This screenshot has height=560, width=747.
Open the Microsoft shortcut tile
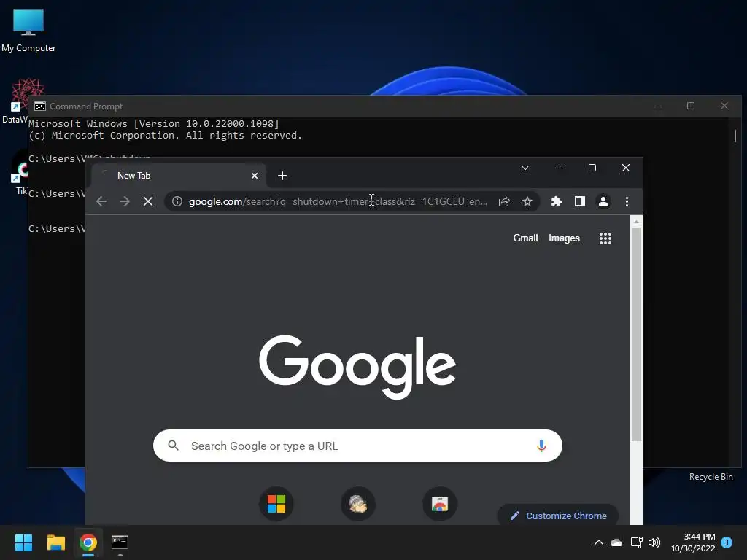point(276,503)
